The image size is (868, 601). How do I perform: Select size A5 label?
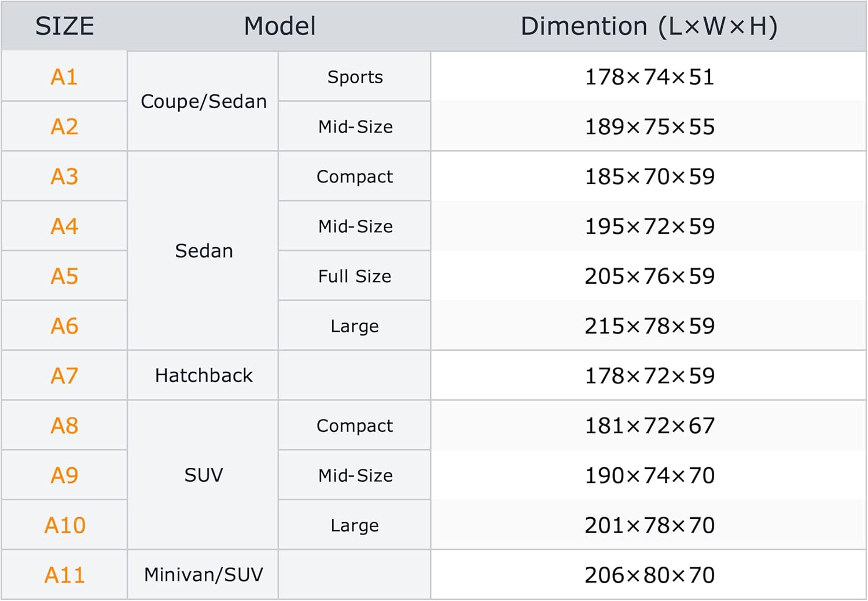tap(64, 276)
